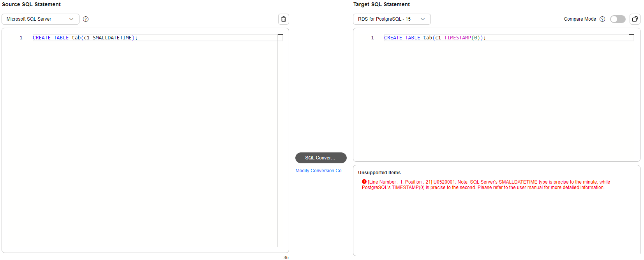Viewport: 644px width, 260px height.
Task: Click SMALLDATETIME in the source statement
Action: (x=112, y=38)
